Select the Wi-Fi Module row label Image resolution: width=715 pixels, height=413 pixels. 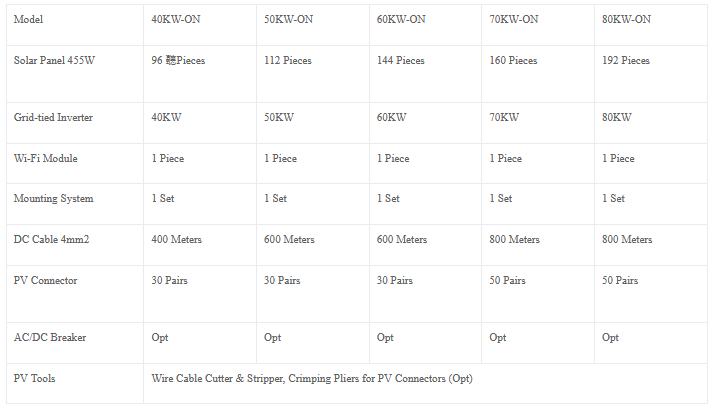[x=45, y=159]
